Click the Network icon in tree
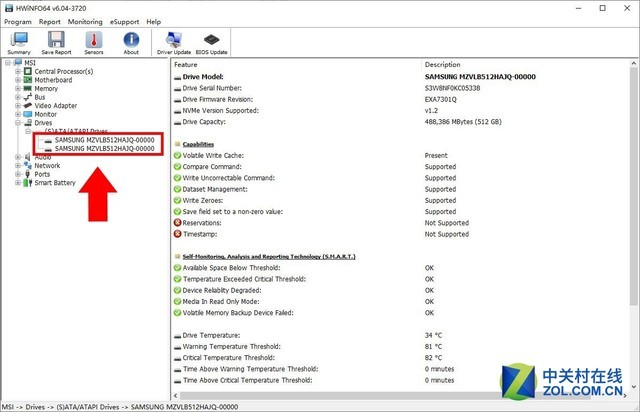The height and width of the screenshot is (412, 640). pos(27,165)
